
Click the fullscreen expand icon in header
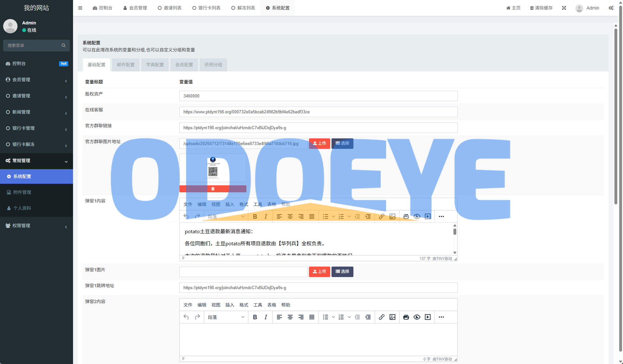tap(564, 8)
